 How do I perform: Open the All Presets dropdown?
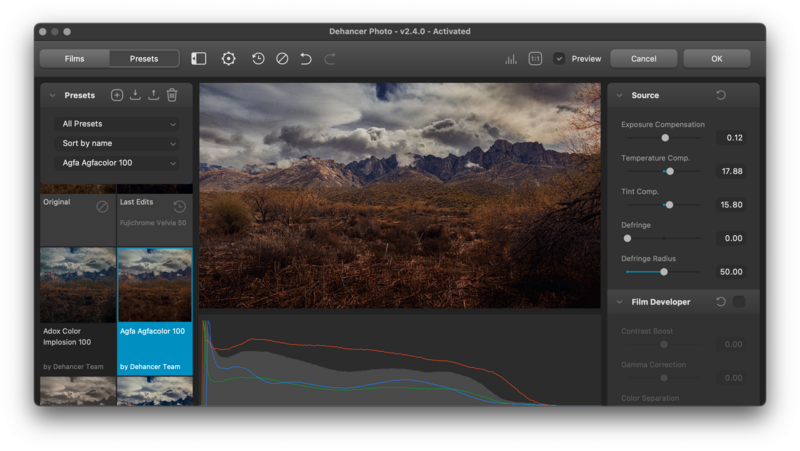(117, 123)
